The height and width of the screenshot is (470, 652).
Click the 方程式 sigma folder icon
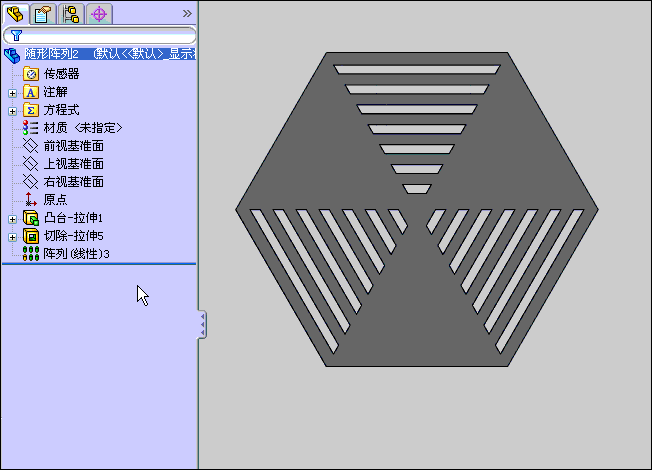[x=31, y=110]
